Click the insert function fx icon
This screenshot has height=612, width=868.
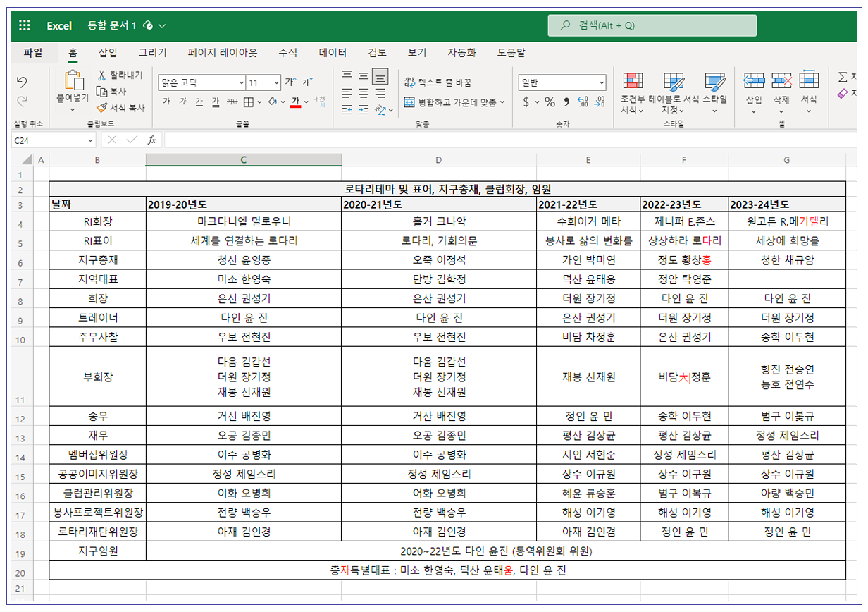[151, 140]
